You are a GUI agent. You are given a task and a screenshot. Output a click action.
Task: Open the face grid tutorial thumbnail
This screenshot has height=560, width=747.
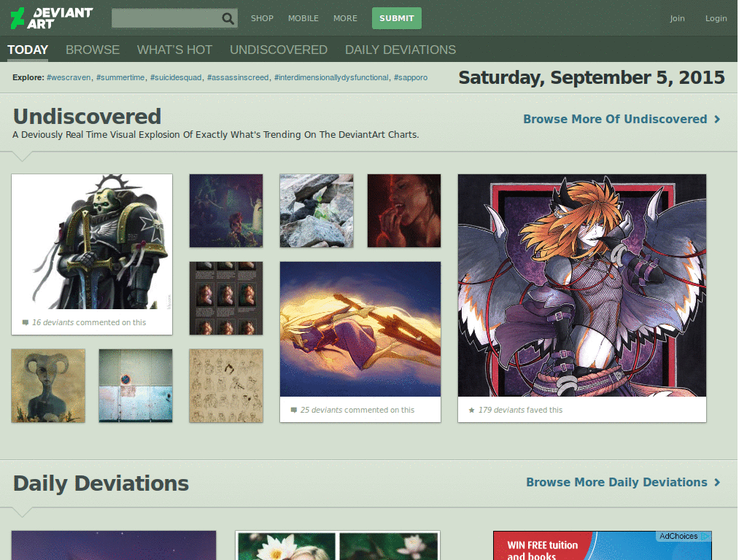226,298
